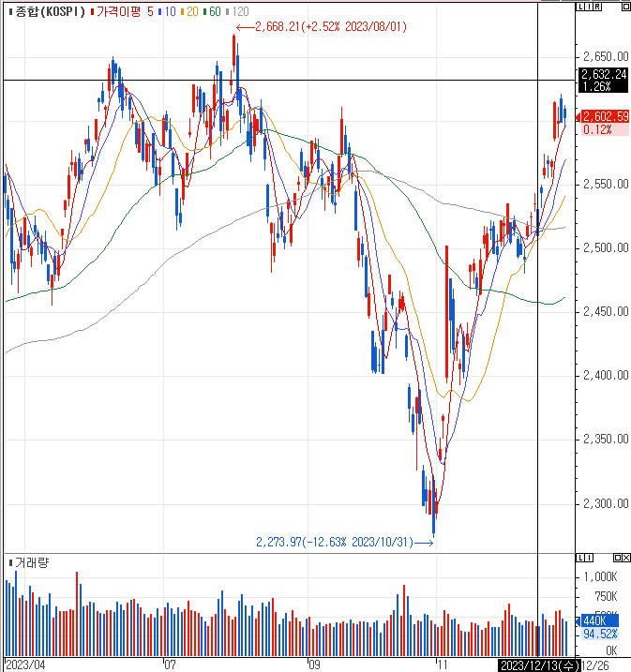
Task: Click the 0.12% change label
Action: point(597,129)
